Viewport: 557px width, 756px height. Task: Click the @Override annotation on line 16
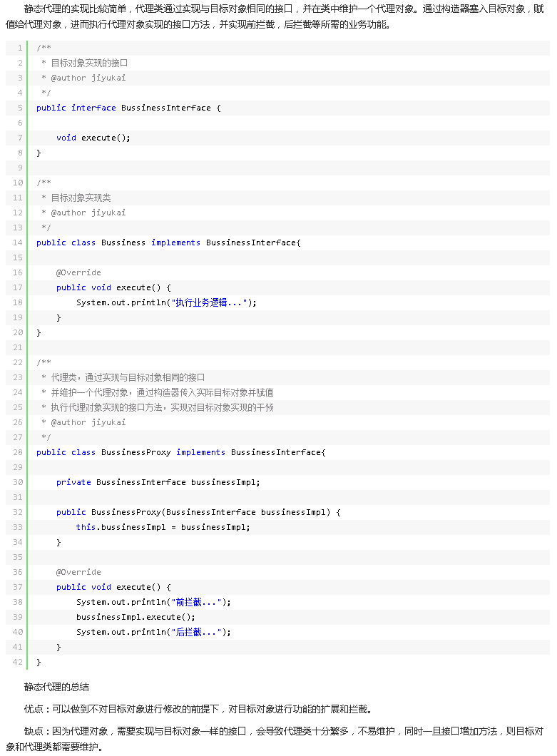(x=78, y=272)
